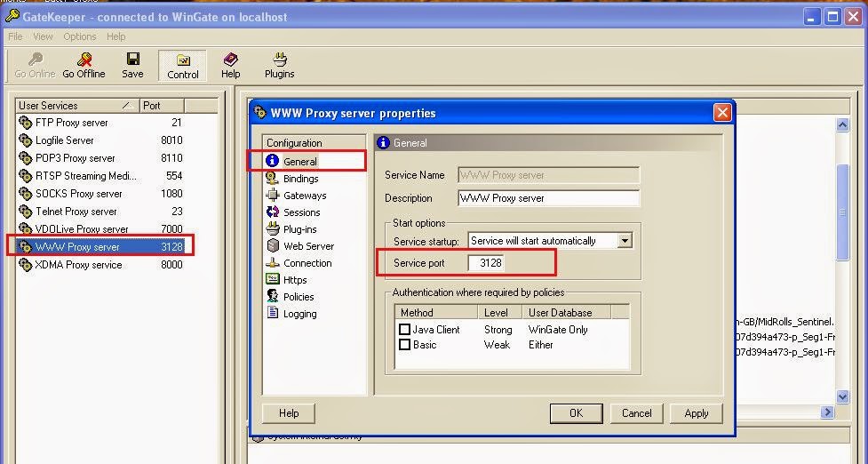The image size is (868, 464).
Task: Click the Description text field
Action: tap(548, 197)
